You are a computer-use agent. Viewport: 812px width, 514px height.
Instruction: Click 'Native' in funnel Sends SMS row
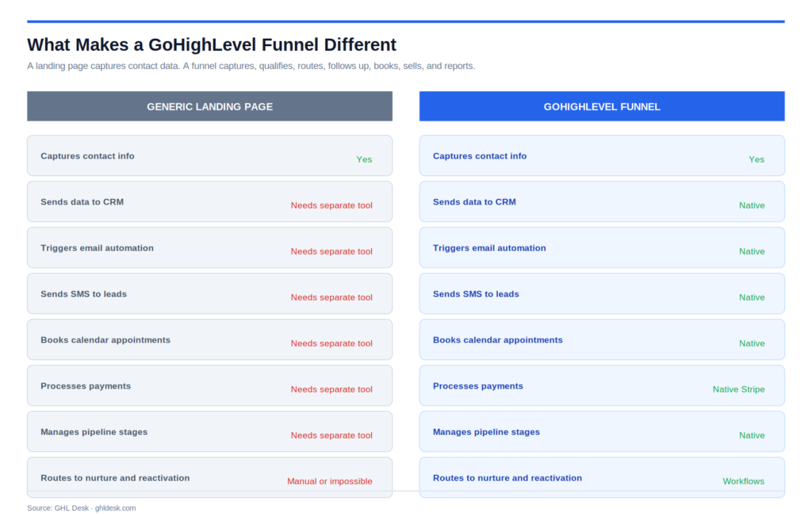pos(752,297)
